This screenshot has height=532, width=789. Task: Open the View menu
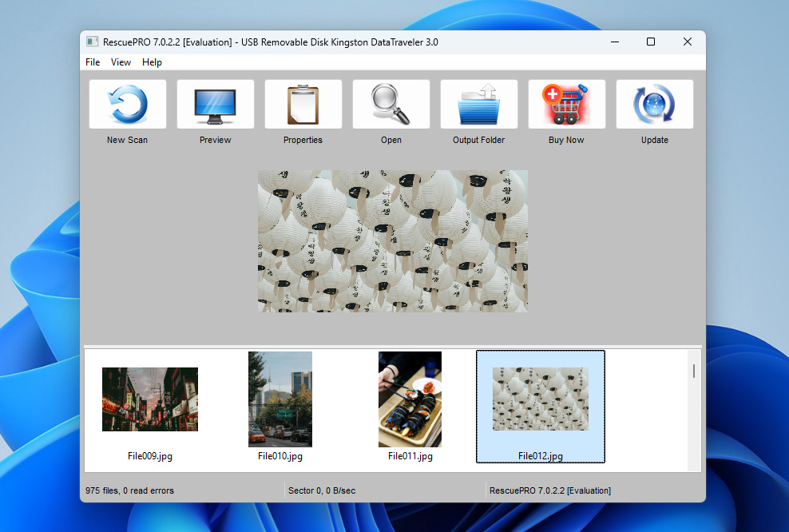121,62
